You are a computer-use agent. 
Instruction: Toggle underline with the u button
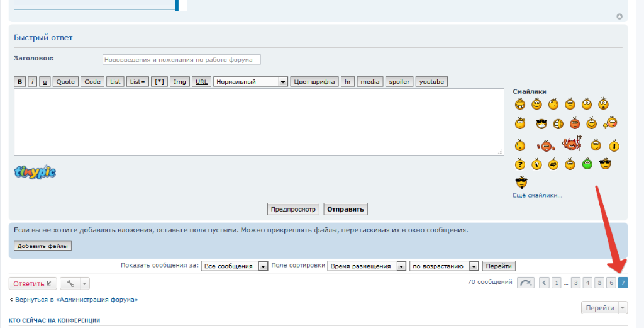pos(45,82)
